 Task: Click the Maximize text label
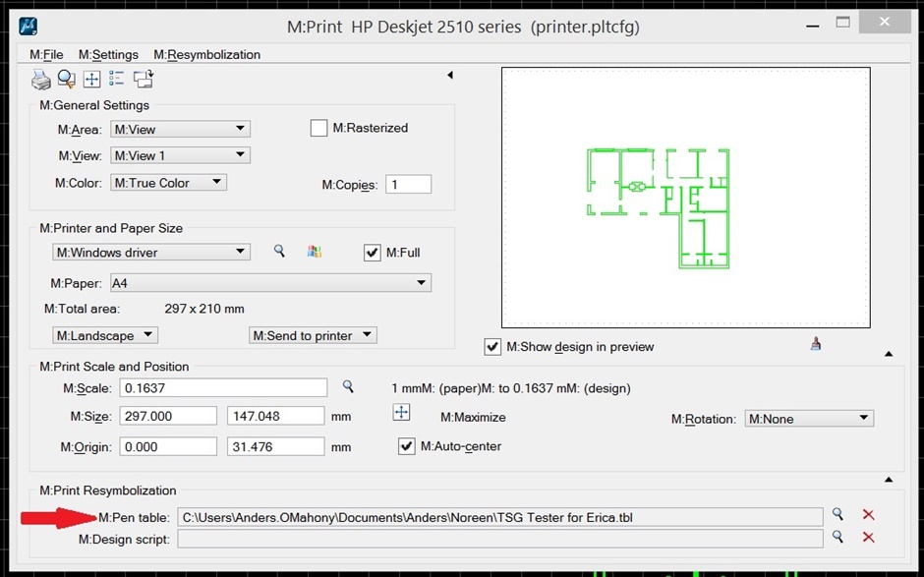pos(473,418)
